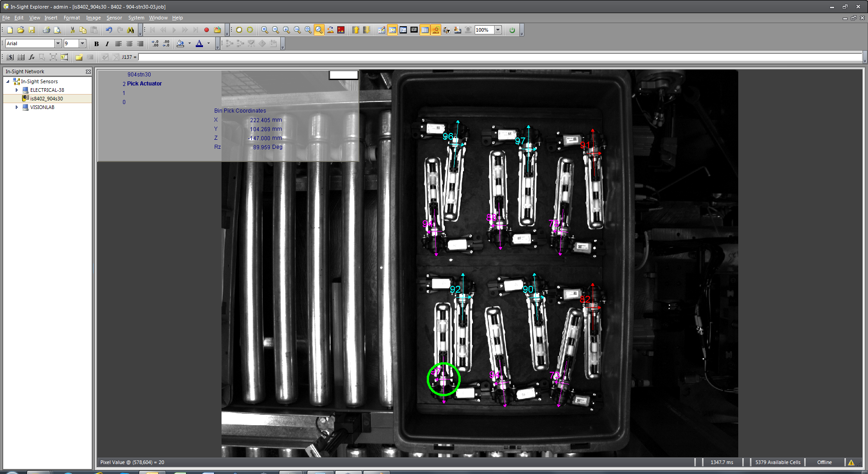Expand the VISIONLAB tree node

(x=17, y=107)
